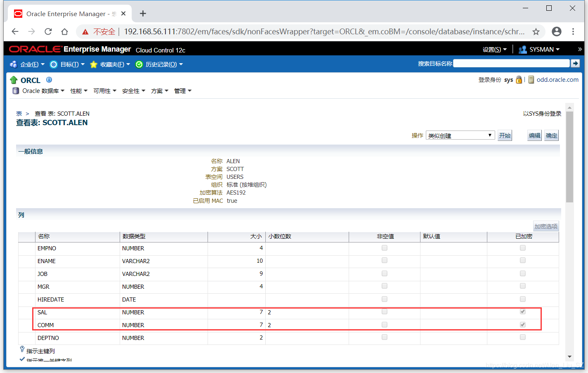
Task: Open the SYSMAN user dropdown
Action: click(544, 50)
